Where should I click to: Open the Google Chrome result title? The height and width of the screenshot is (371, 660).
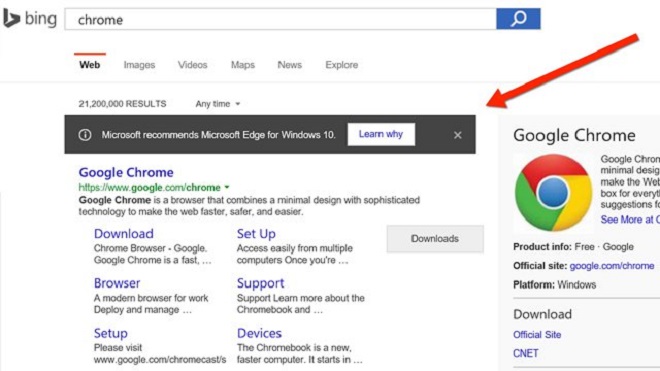[126, 172]
